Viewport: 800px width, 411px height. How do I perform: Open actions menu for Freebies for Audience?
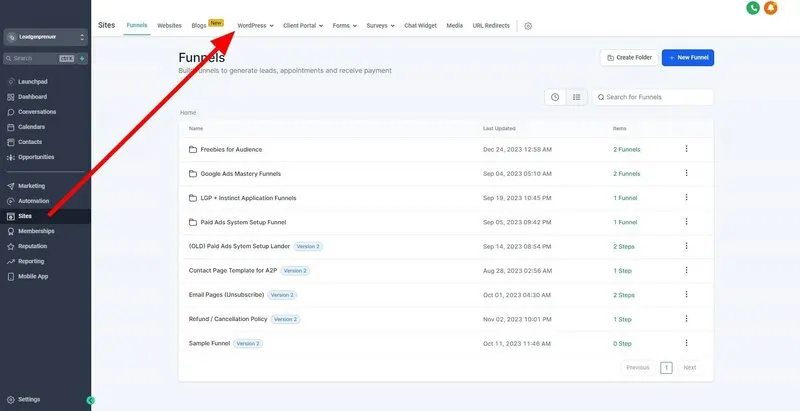[686, 149]
